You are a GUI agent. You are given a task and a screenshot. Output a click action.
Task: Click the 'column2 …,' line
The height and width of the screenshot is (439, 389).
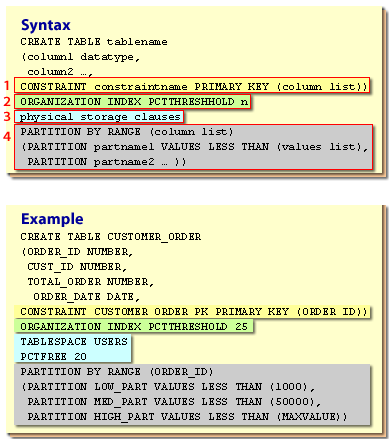[x=60, y=72]
